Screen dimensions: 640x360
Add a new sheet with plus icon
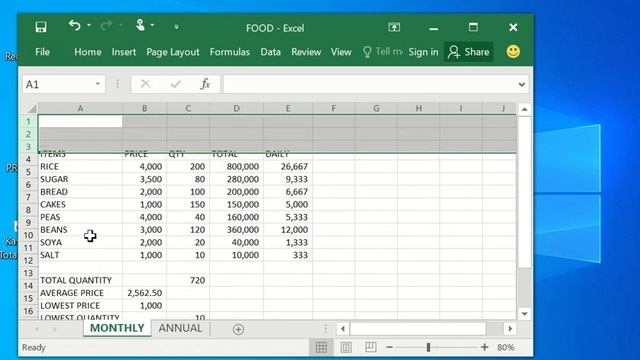238,329
